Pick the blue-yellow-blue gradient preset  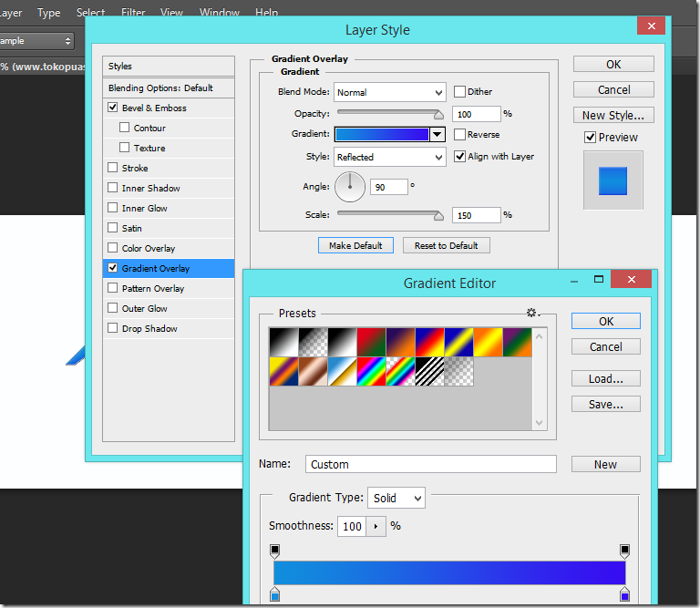459,342
